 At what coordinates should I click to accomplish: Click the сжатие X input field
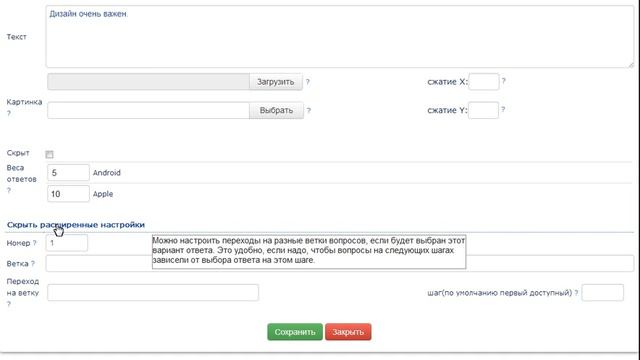click(484, 82)
